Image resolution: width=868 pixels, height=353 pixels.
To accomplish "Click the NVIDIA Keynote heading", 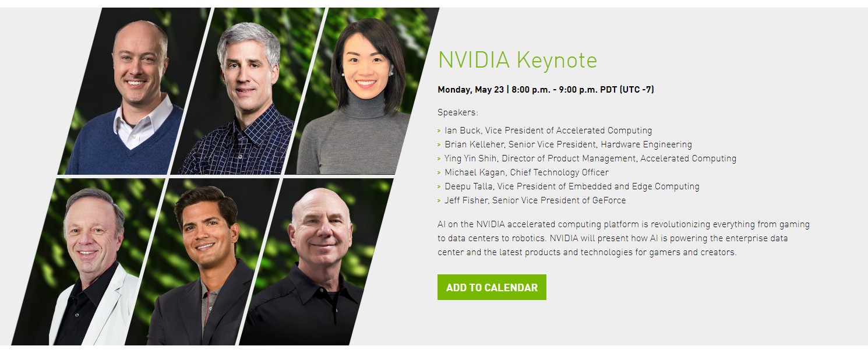I will (517, 60).
